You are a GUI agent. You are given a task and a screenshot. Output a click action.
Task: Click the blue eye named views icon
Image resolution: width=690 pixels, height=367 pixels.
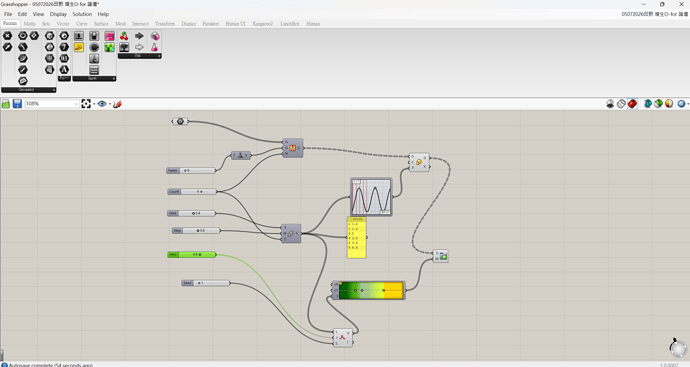click(102, 104)
